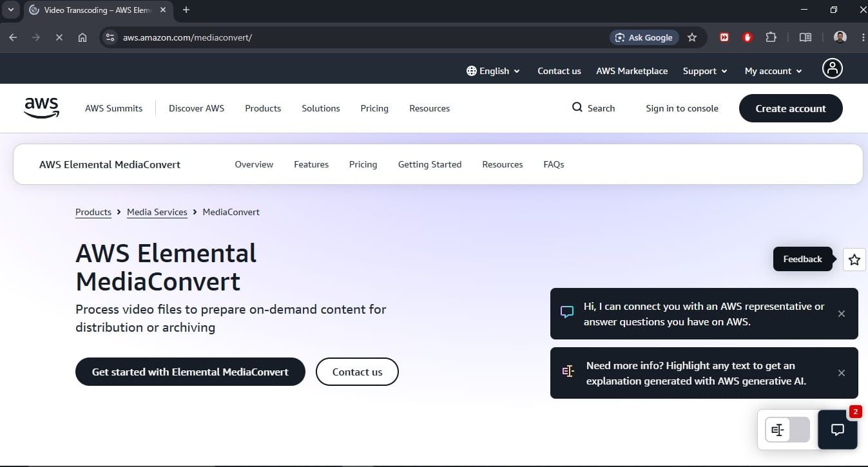Open Chrome three-dot menu

[x=863, y=37]
